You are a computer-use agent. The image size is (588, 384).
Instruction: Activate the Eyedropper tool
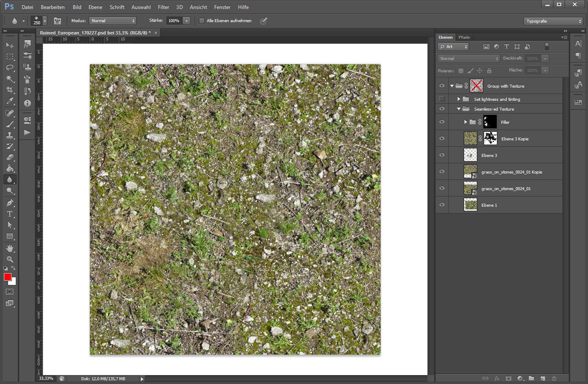click(10, 101)
